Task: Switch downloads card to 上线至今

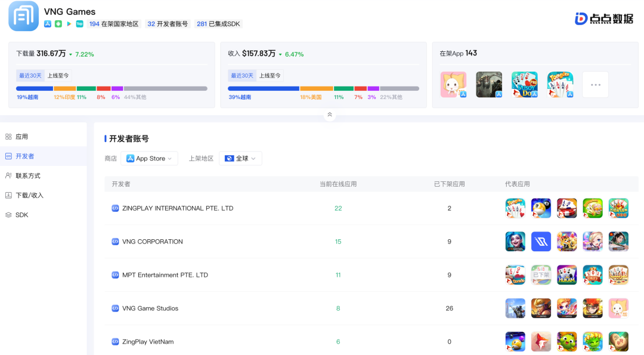Action: (x=58, y=76)
